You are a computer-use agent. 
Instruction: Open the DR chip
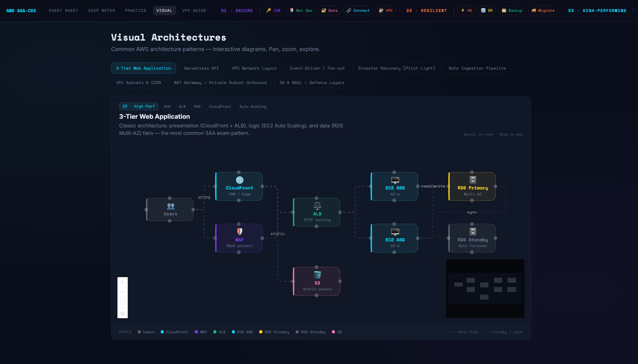(487, 10)
